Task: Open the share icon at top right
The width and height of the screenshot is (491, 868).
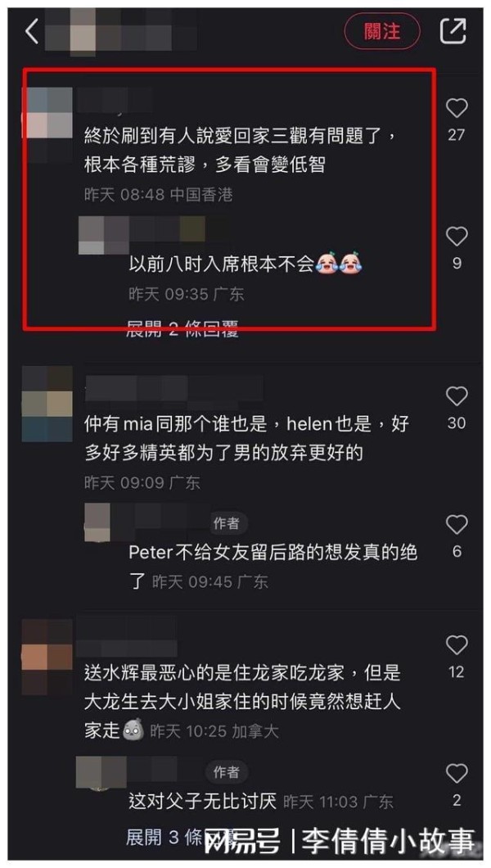Action: tap(453, 31)
